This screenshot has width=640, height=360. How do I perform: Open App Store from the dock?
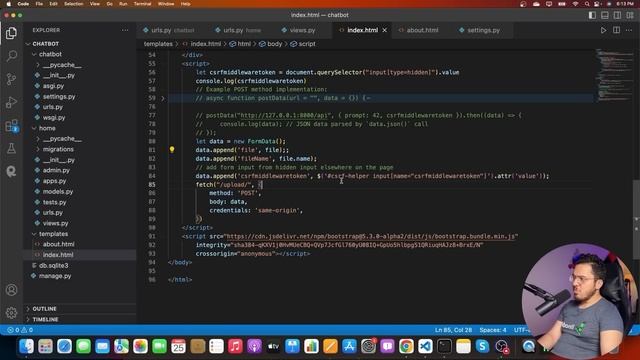tap(349, 347)
